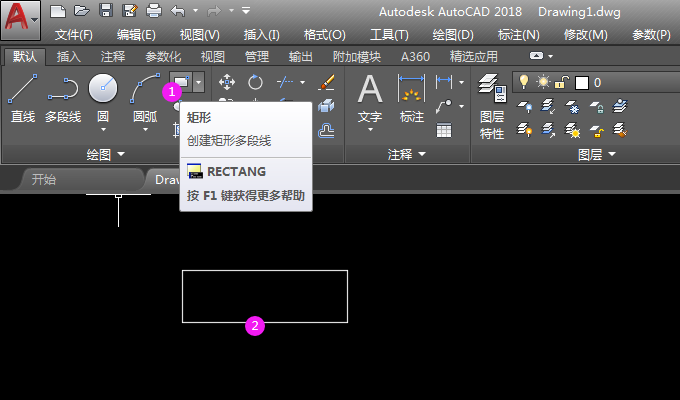Save the drawing with the floppy disk icon

point(106,10)
